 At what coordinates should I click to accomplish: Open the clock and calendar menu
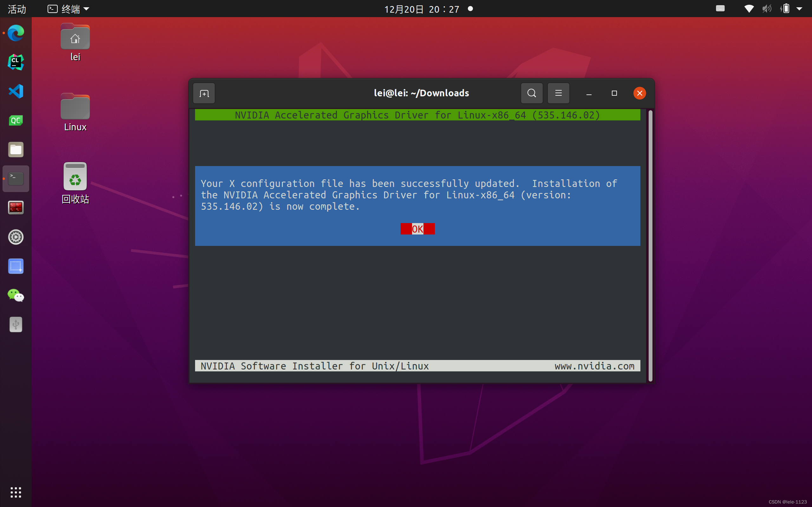coord(422,9)
